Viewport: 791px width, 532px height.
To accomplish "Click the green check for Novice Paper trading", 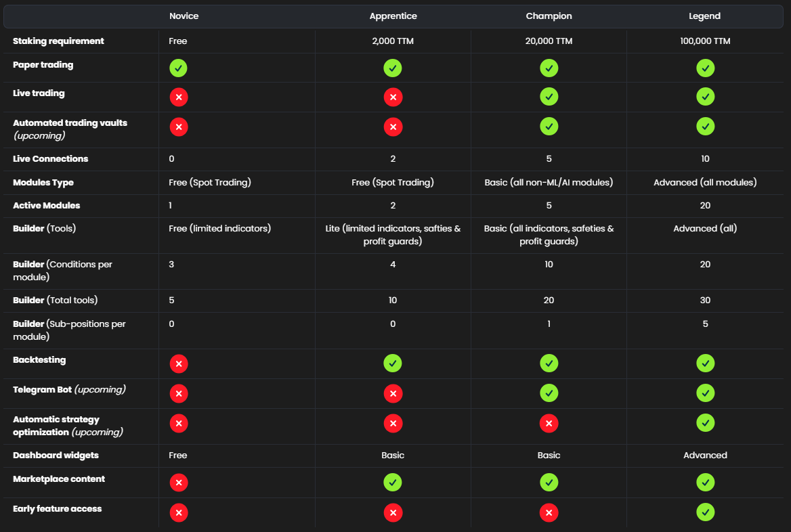I will coord(179,68).
